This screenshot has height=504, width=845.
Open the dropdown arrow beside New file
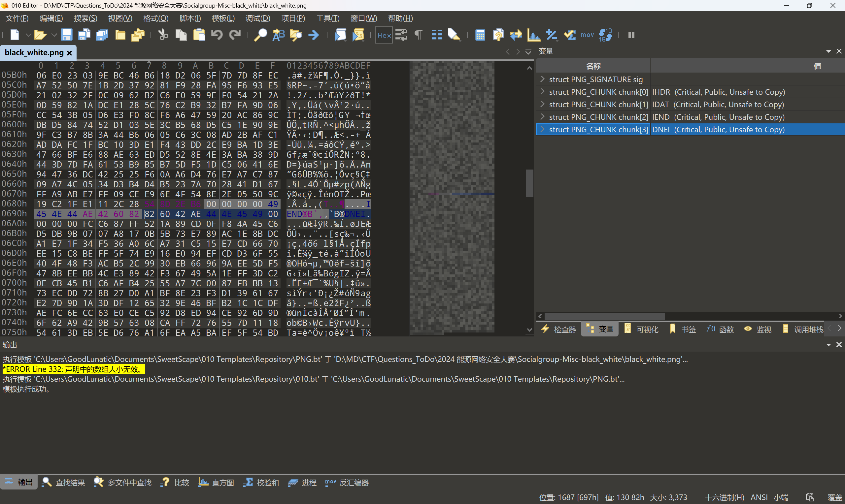(x=28, y=35)
